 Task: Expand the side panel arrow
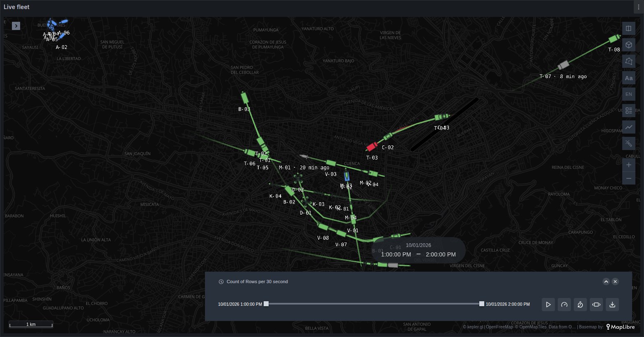[16, 26]
